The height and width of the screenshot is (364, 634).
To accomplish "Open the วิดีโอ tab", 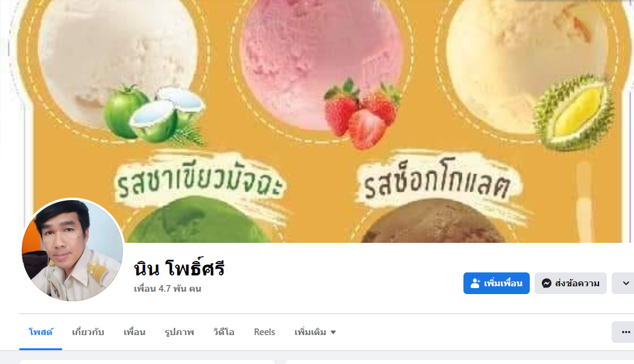I will click(x=224, y=332).
